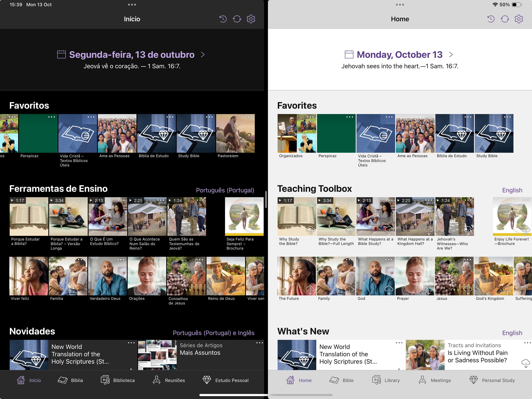Open settings gear in Home pane
The height and width of the screenshot is (399, 532).
518,19
